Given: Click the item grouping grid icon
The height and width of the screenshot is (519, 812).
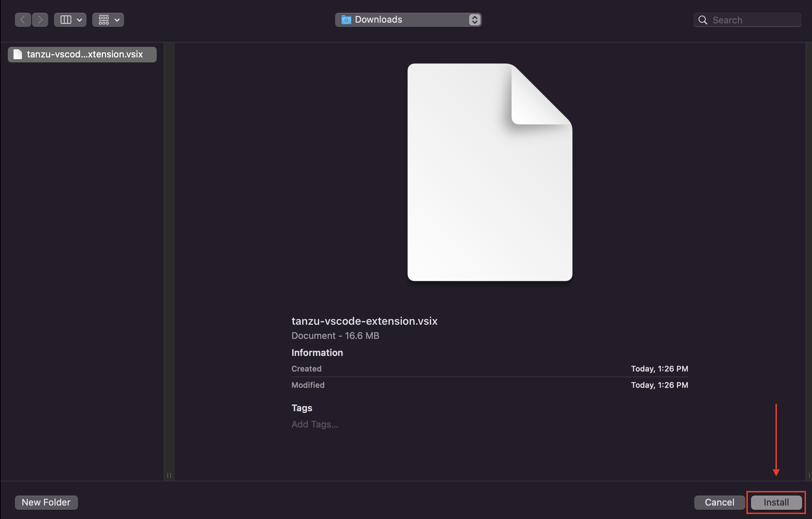Looking at the screenshot, I should coord(104,20).
